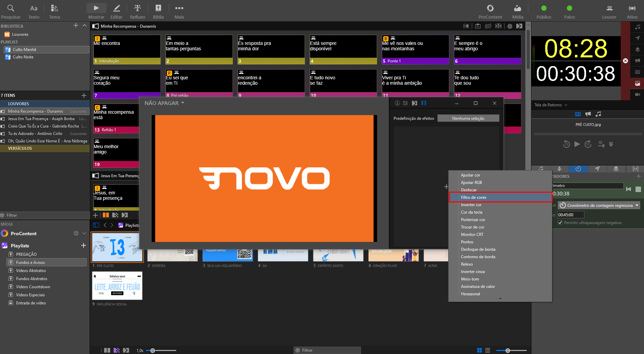This screenshot has width=644, height=354.
Task: Select the Vídeos Countdown playlist
Action: (47, 287)
